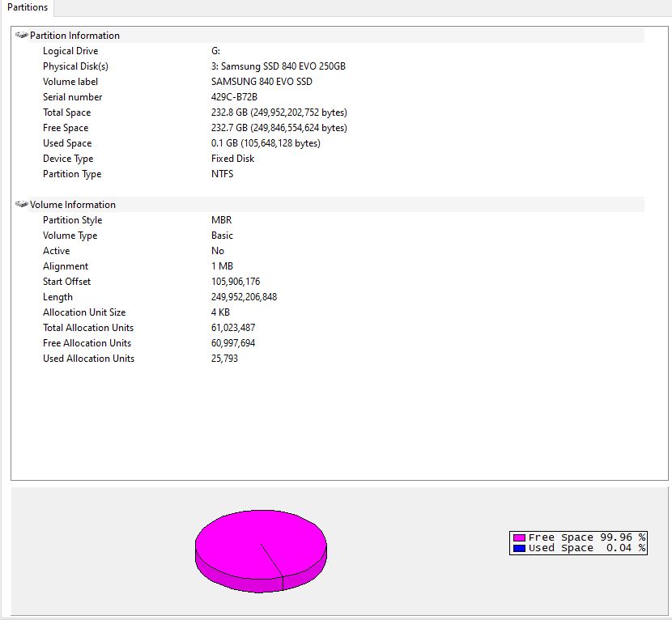
Task: Select the 0.1 GB used space value
Action: [266, 143]
